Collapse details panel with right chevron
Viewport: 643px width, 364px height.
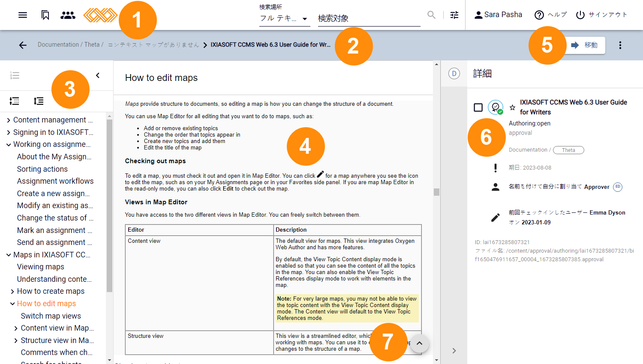pyautogui.click(x=454, y=351)
